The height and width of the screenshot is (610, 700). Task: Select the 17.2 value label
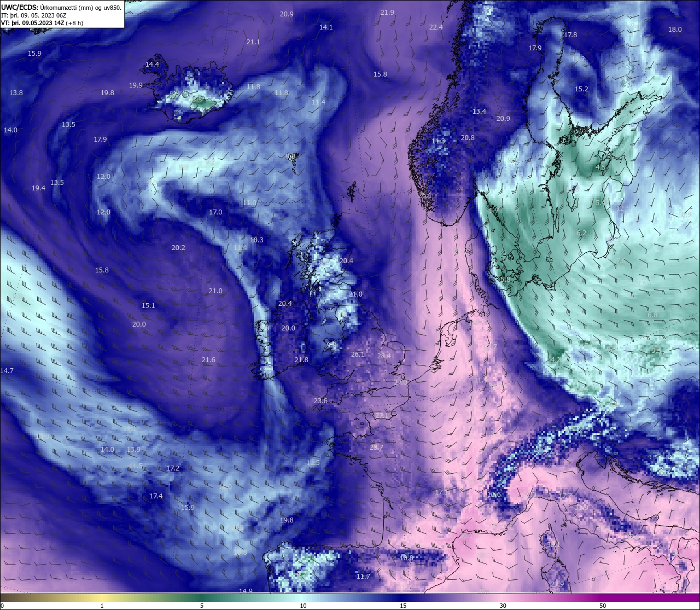[173, 468]
